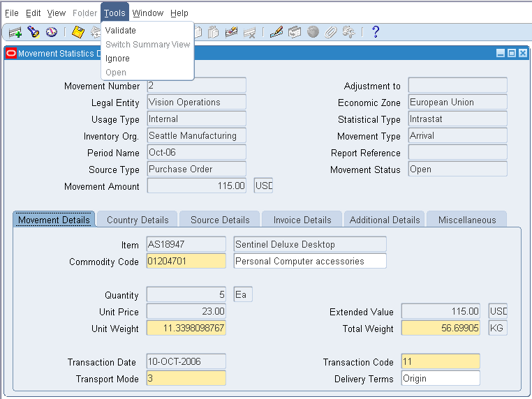
Task: Click the Item field containing AS18947
Action: [186, 244]
